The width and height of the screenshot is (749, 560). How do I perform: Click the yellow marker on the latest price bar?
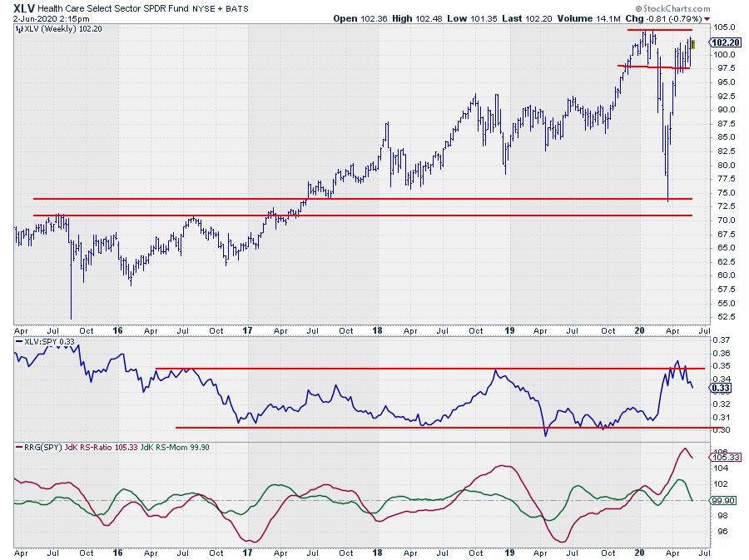click(x=692, y=43)
